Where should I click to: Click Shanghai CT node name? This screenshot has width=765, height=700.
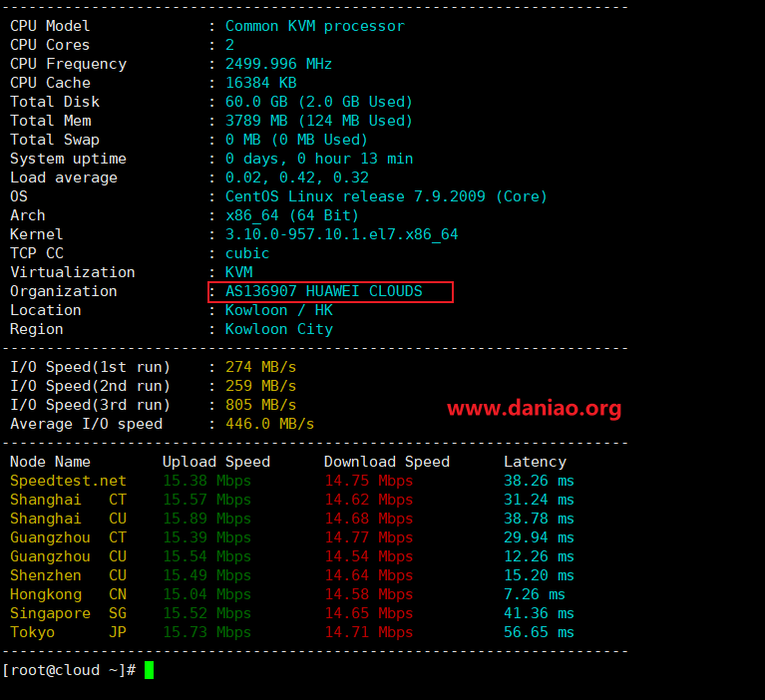point(68,500)
